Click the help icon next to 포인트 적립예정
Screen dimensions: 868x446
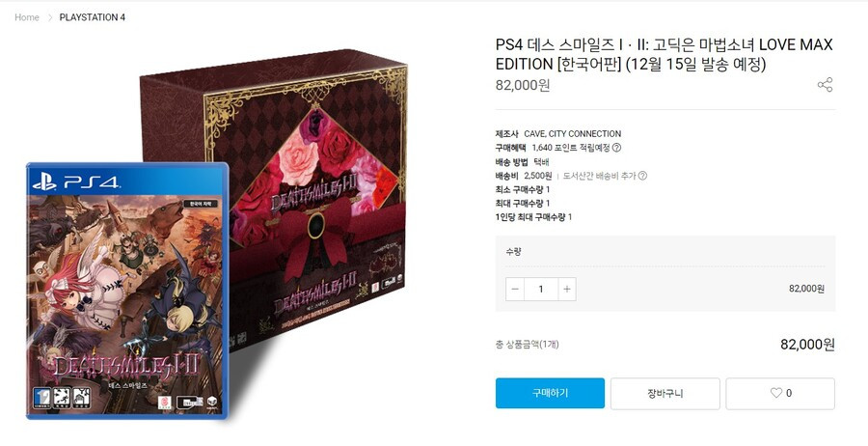coord(616,148)
